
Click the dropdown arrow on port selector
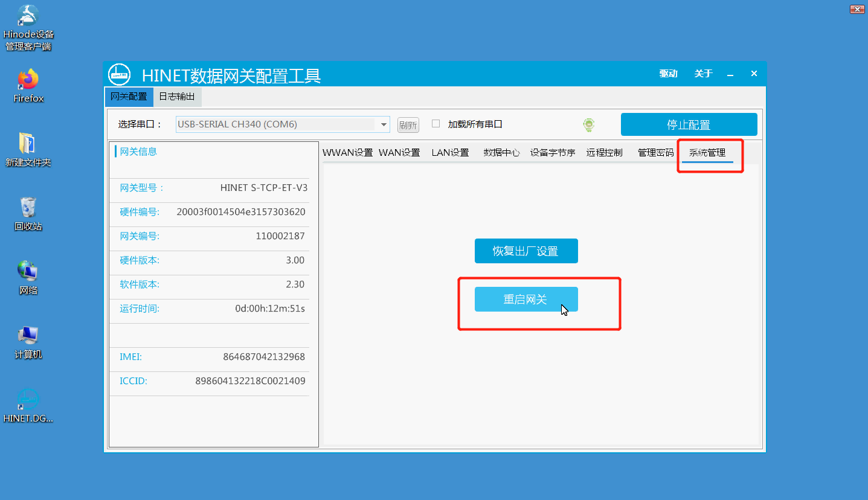(x=384, y=124)
